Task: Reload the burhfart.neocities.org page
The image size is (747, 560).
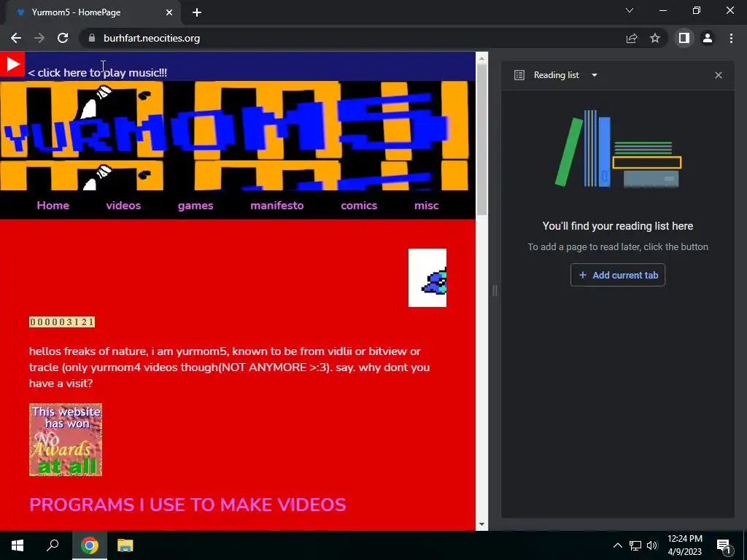Action: [x=63, y=38]
